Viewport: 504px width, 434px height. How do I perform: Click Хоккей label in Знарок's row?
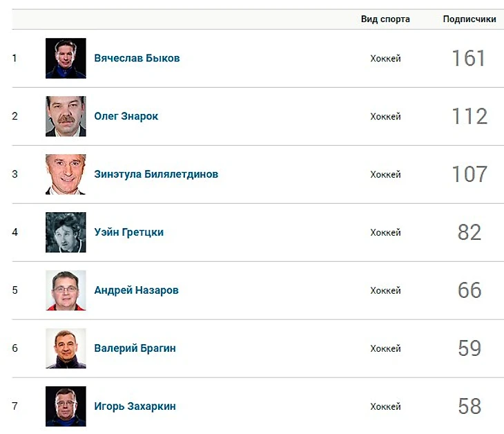[385, 117]
